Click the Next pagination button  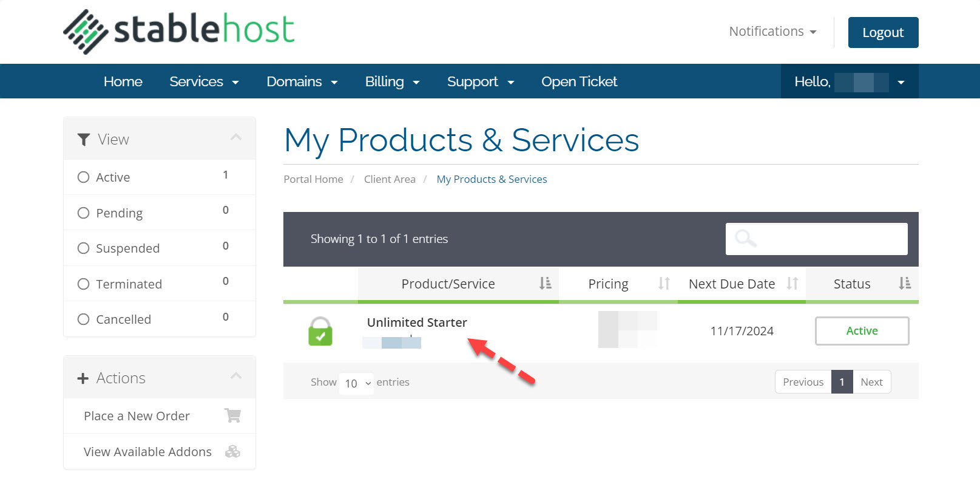coord(871,382)
